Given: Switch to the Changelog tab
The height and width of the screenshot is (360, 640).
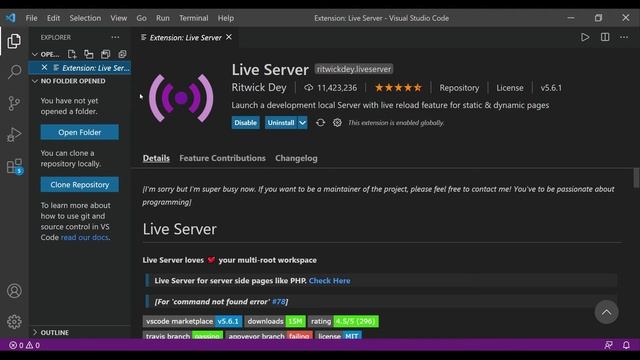Looking at the screenshot, I should pyautogui.click(x=296, y=158).
